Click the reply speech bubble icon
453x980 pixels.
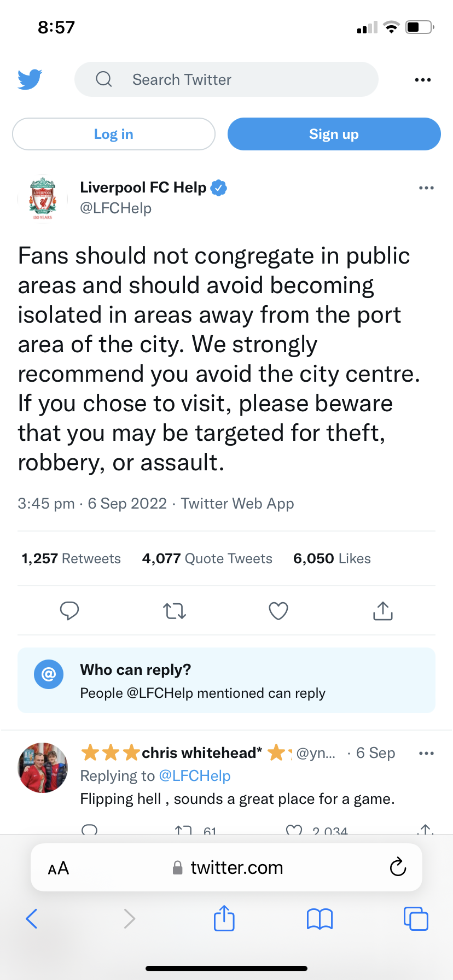(x=69, y=610)
